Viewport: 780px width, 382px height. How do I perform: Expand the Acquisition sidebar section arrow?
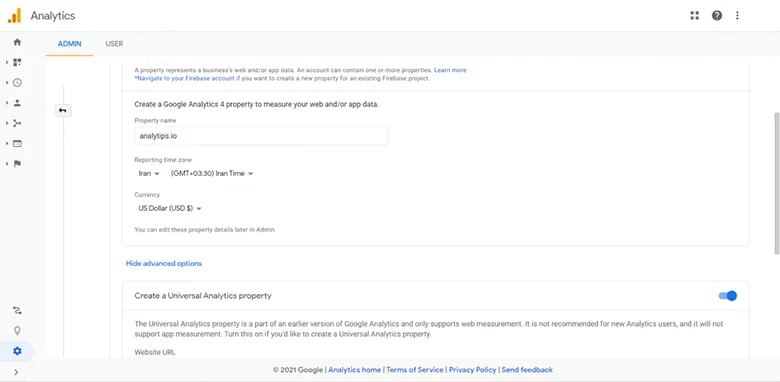tap(7, 123)
